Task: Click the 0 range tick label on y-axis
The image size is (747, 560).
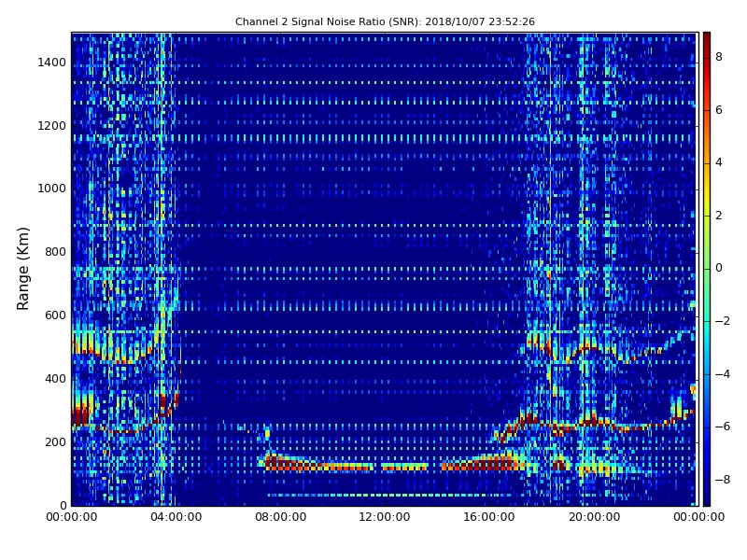Action: (63, 505)
